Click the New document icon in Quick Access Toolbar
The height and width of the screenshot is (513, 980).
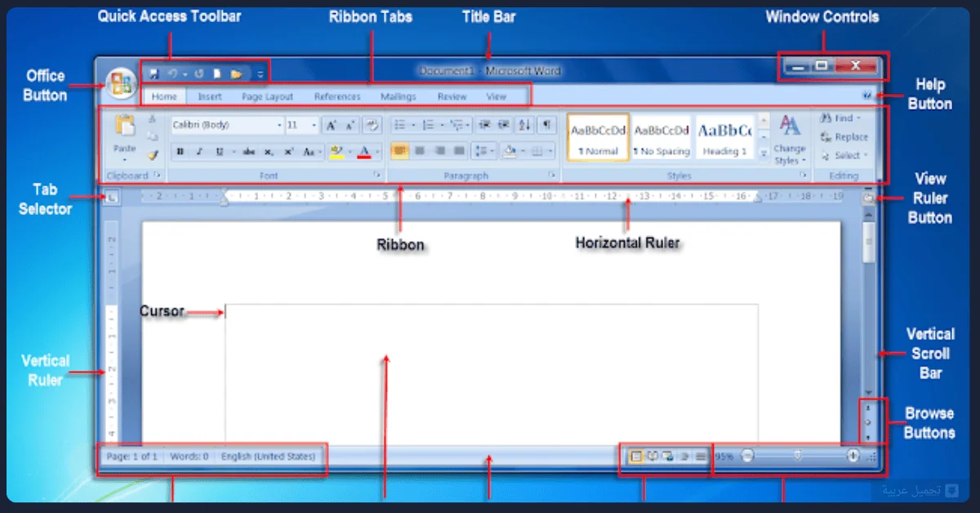point(217,74)
